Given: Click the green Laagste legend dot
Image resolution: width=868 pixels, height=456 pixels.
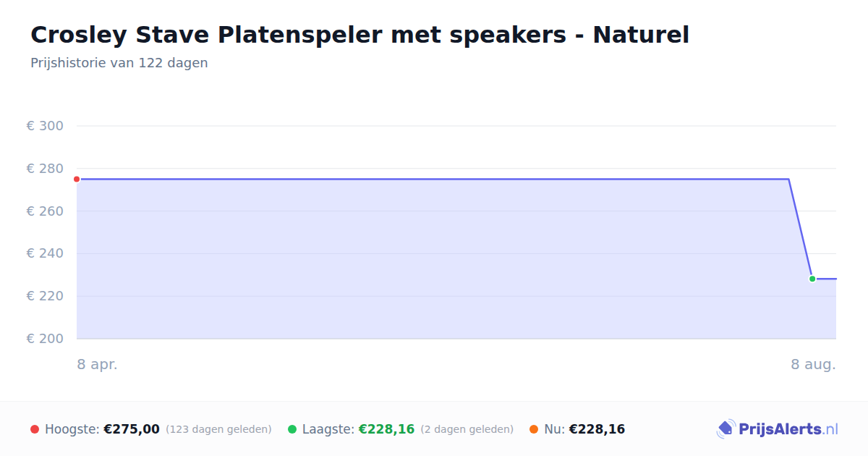Looking at the screenshot, I should click(292, 429).
